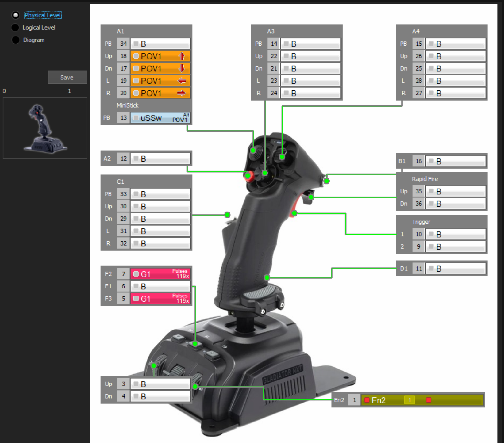Select the Physical Level radio button
The height and width of the screenshot is (443, 504).
15,15
